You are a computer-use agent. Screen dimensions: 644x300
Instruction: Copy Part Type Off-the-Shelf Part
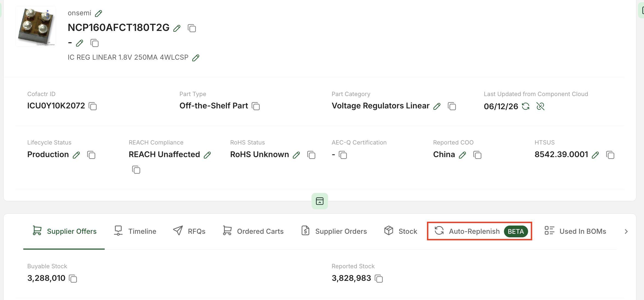tap(256, 106)
